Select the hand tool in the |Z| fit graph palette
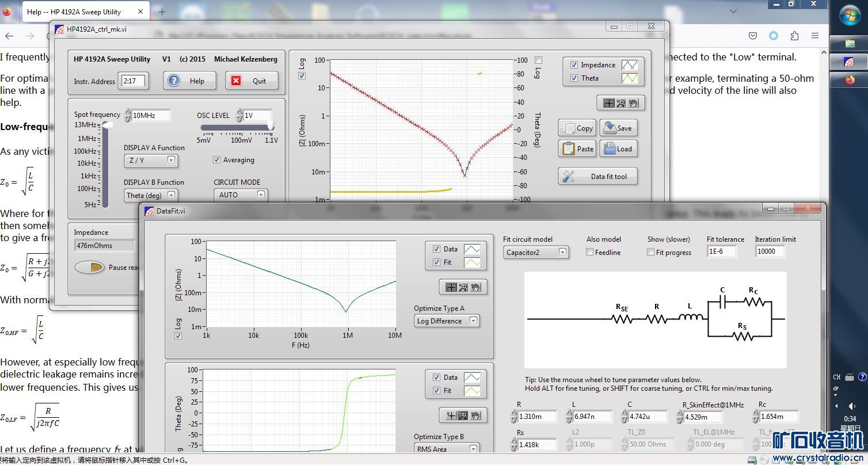Screen dimensions: 868x465 click(x=475, y=287)
